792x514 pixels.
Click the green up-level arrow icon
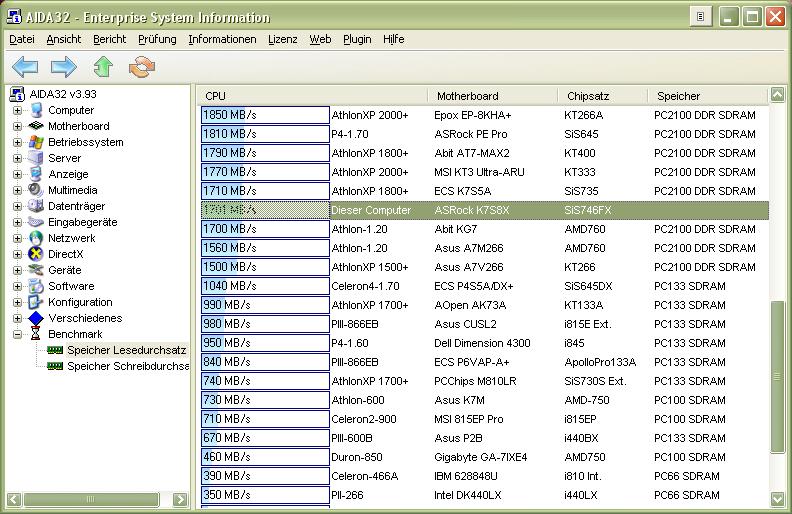103,66
